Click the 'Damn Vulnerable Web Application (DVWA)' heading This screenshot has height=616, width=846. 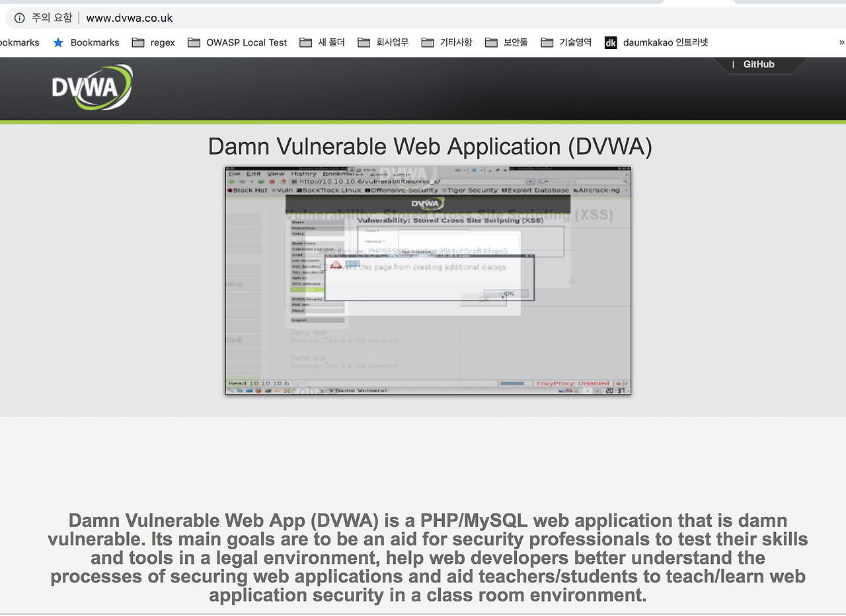430,146
